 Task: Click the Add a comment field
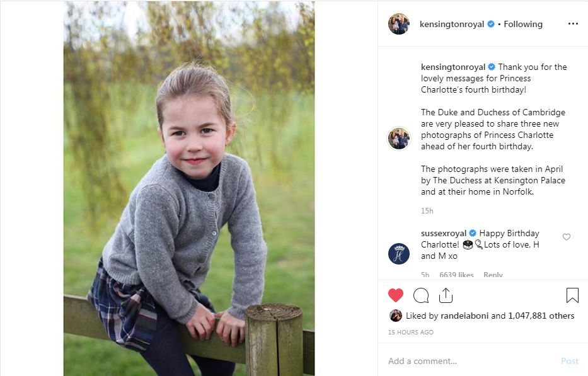coord(466,361)
